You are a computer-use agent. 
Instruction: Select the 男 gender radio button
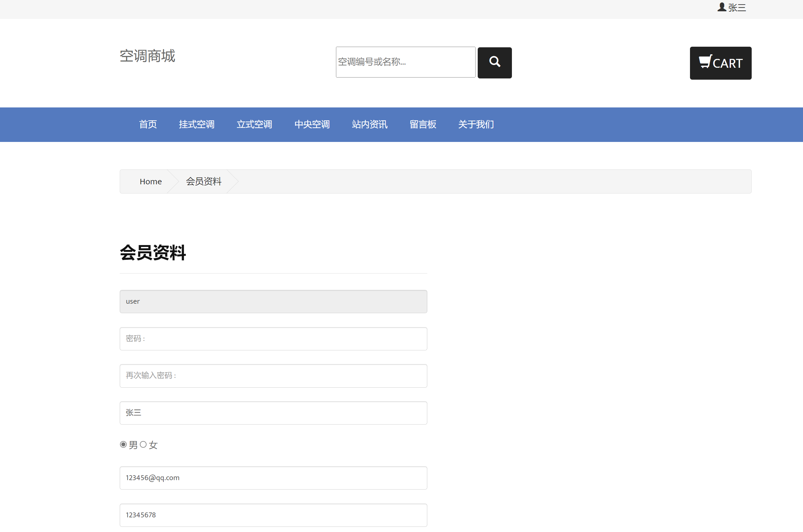click(x=123, y=444)
